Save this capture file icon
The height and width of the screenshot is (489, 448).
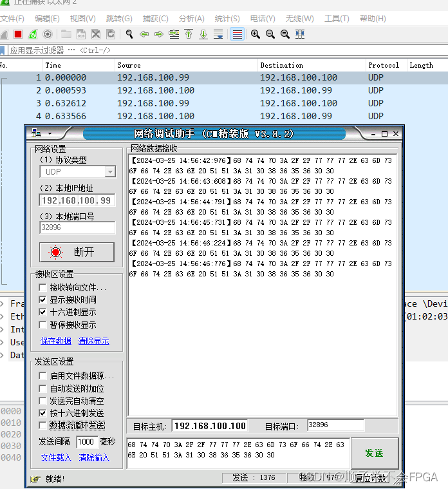click(x=81, y=34)
